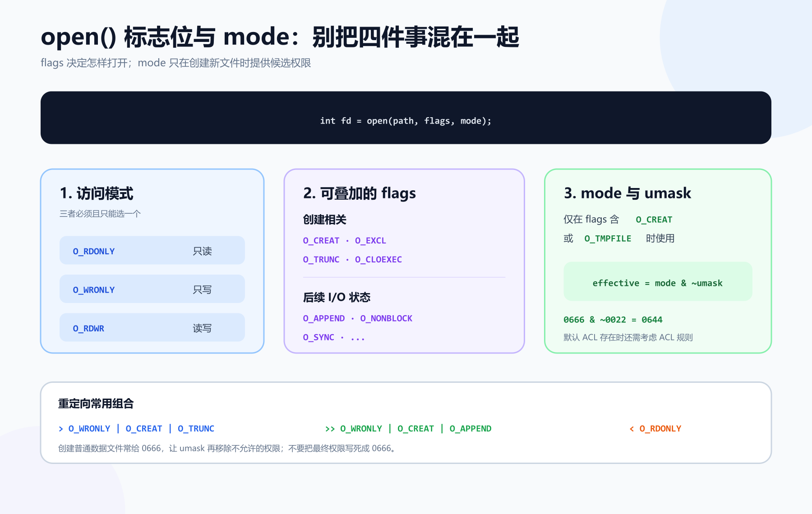812x514 pixels.
Task: Click the note '默认 ACL 存在时还需考虑 ACL 规则'
Action: 628,337
